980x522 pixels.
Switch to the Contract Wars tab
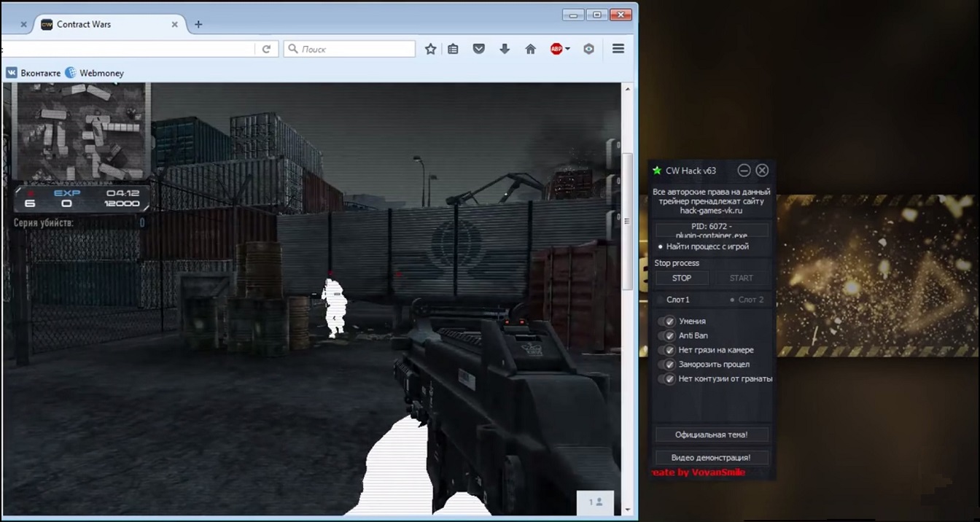pos(102,24)
